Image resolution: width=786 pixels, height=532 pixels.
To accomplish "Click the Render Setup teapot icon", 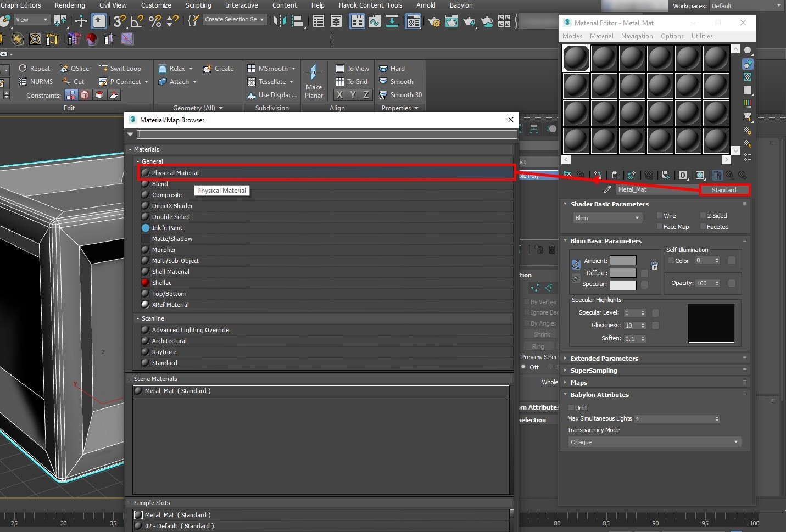I will pyautogui.click(x=434, y=21).
